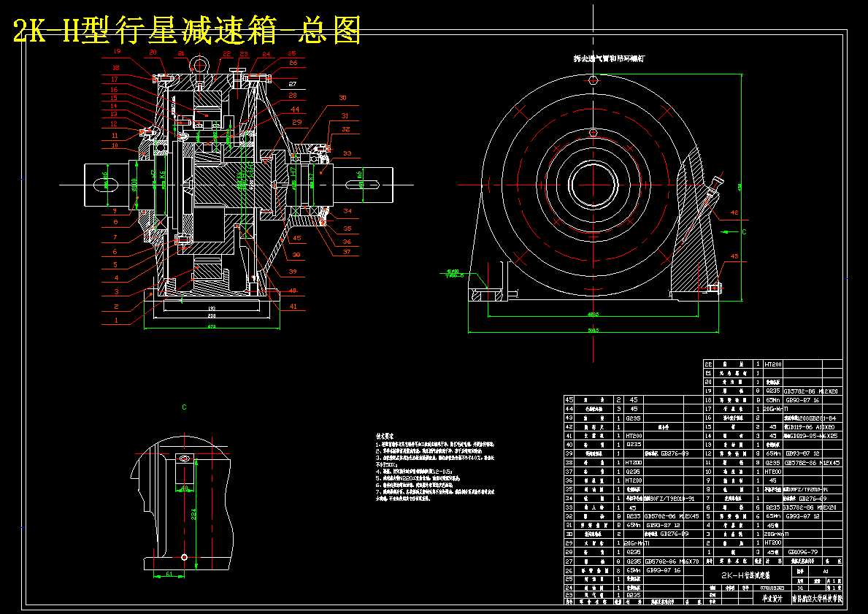Click red balloon number 10 on section view
868x614 pixels.
click(x=115, y=145)
